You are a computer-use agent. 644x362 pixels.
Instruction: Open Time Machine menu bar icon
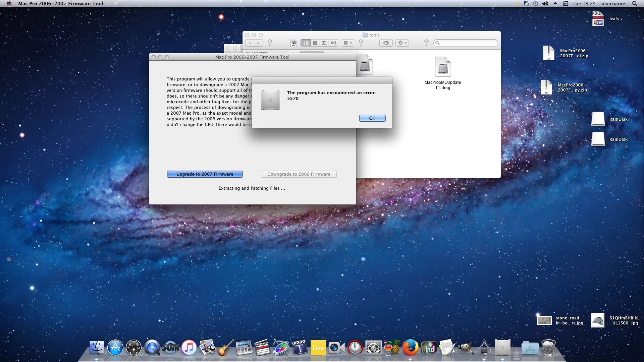[x=535, y=3]
